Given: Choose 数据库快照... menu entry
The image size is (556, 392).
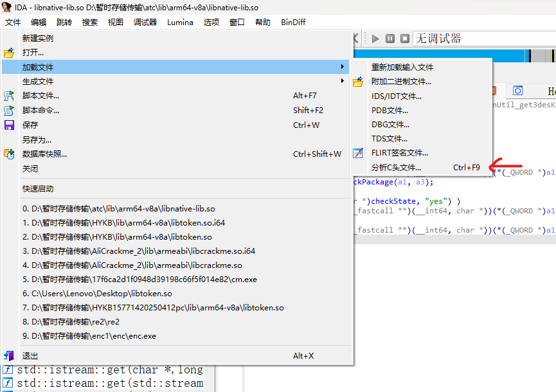Looking at the screenshot, I should pyautogui.click(x=175, y=154).
